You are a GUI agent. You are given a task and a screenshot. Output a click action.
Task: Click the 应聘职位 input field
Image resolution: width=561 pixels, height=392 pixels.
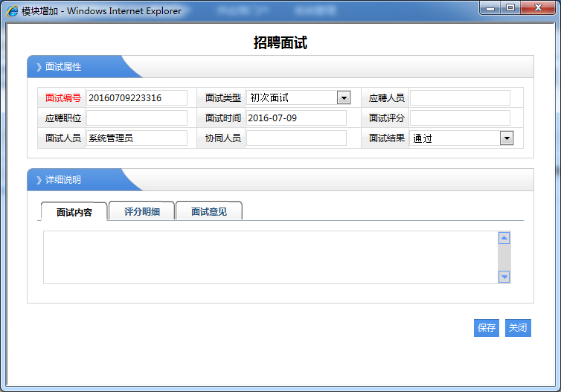(x=137, y=118)
